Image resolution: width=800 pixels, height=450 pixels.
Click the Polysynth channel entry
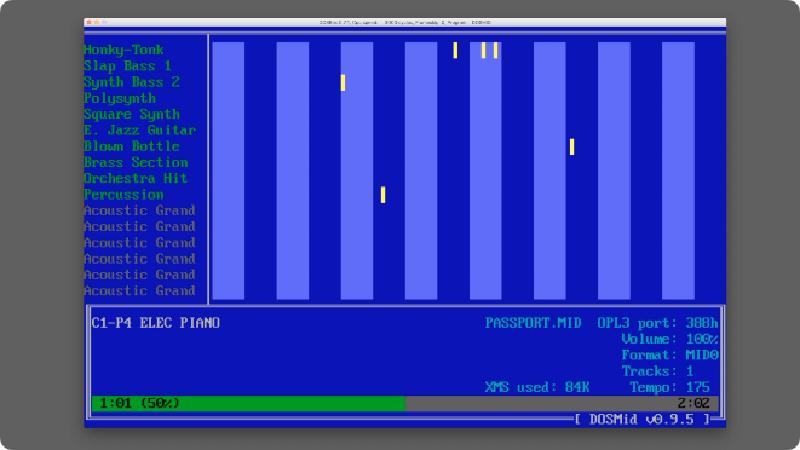[x=119, y=98]
